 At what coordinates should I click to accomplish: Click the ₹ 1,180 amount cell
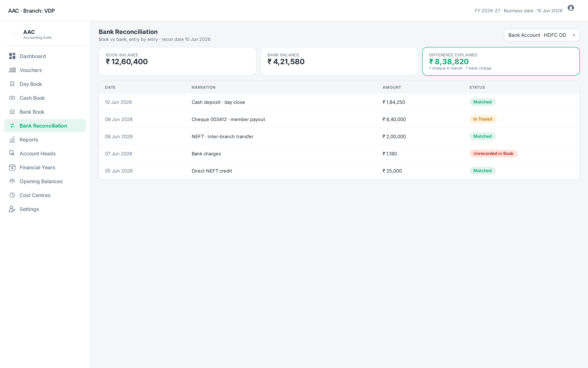(390, 154)
